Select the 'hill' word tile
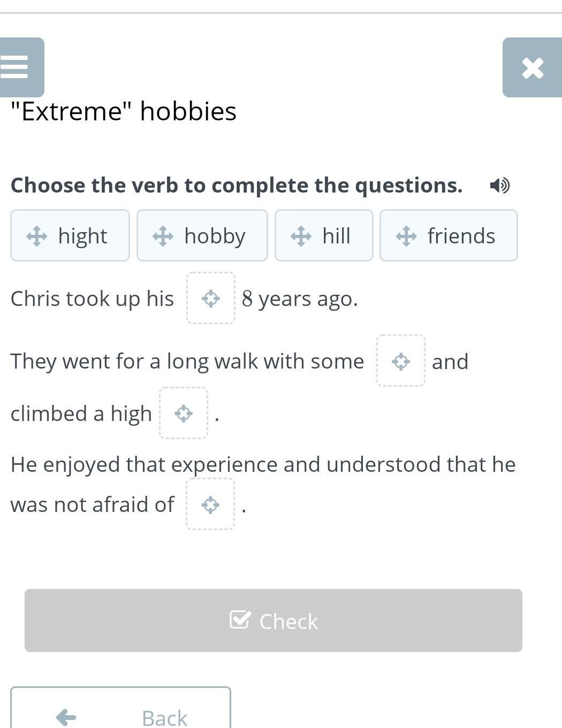Image resolution: width=562 pixels, height=728 pixels. pos(324,235)
